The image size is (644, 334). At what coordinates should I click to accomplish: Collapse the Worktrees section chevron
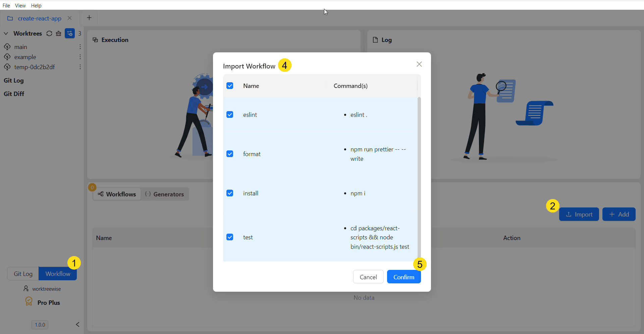tap(6, 34)
